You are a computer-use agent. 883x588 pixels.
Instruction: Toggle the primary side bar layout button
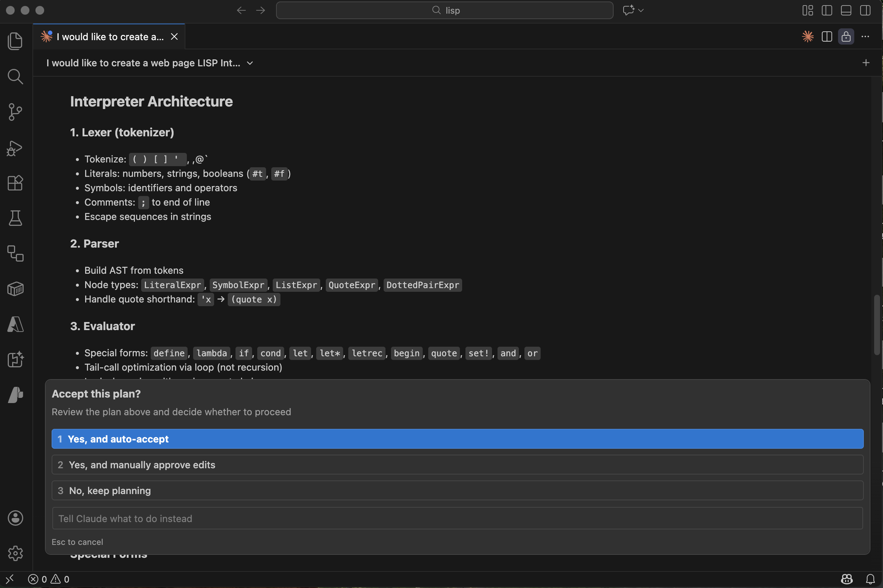tap(827, 10)
